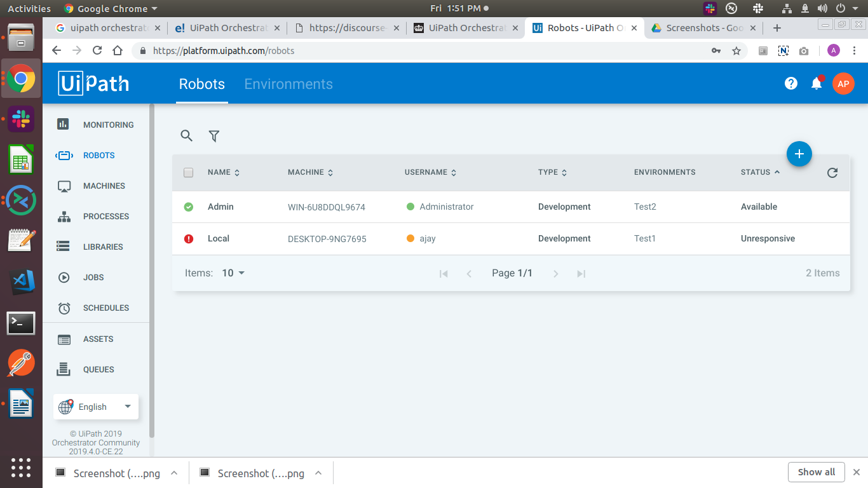The height and width of the screenshot is (488, 868).
Task: Click the UiPath logo
Action: pyautogui.click(x=93, y=83)
